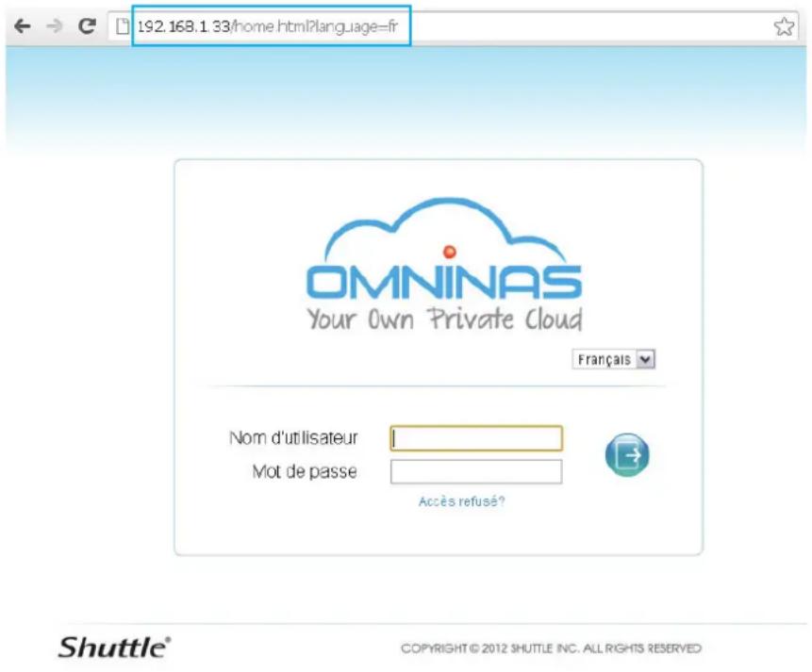Viewport: 812px width, 672px height.
Task: Click the Shuttle logo in the footer
Action: [114, 647]
